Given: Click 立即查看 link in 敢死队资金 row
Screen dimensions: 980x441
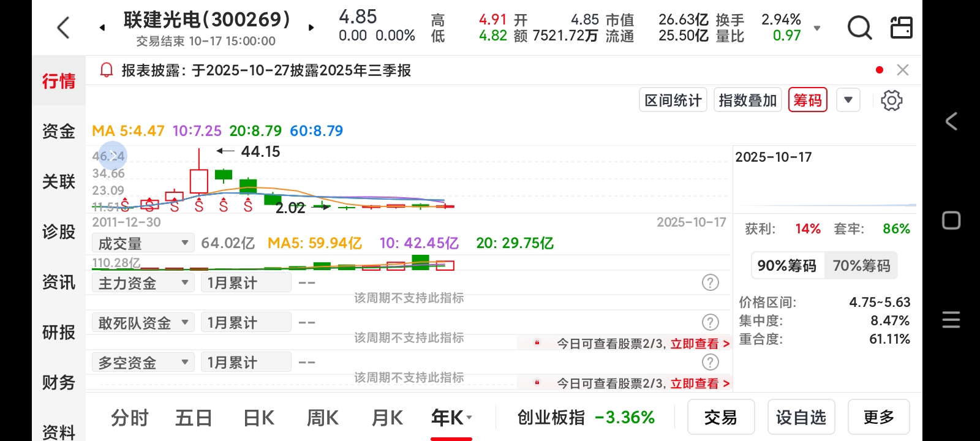Looking at the screenshot, I should (x=700, y=344).
